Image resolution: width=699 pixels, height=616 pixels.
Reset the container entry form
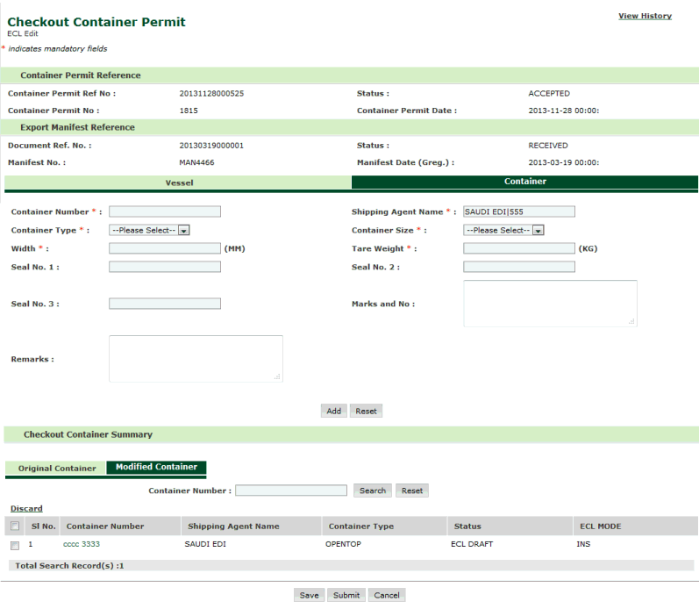point(366,411)
